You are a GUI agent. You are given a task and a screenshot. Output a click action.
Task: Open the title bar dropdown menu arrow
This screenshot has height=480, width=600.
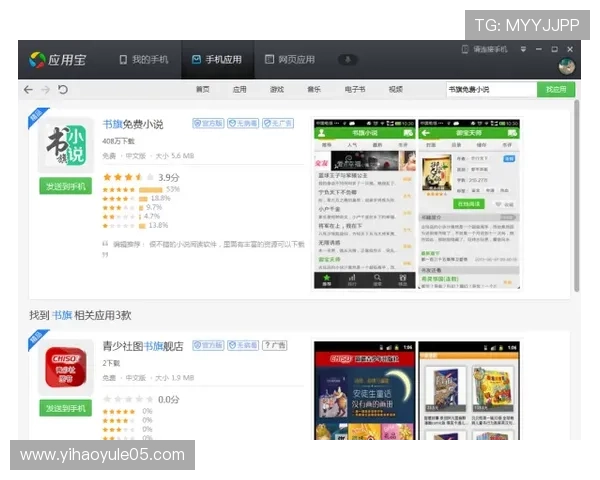[523, 49]
